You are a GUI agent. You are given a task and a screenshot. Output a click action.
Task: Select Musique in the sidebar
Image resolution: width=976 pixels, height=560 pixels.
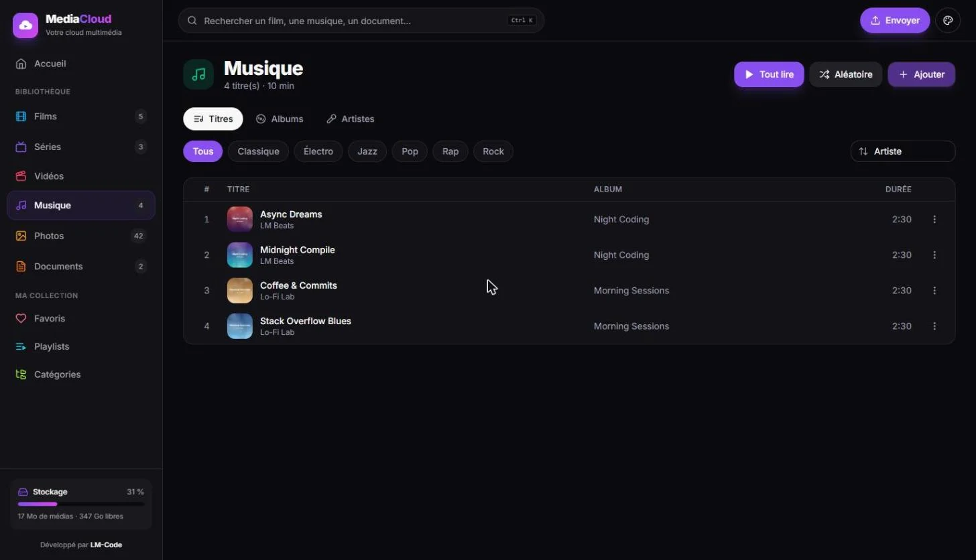click(81, 206)
